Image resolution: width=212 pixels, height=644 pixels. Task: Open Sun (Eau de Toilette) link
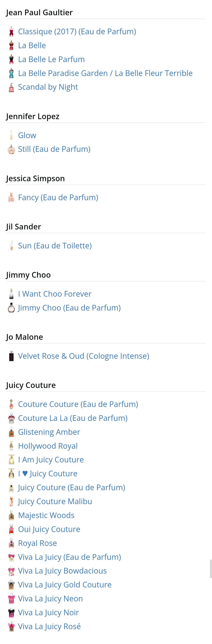[55, 246]
